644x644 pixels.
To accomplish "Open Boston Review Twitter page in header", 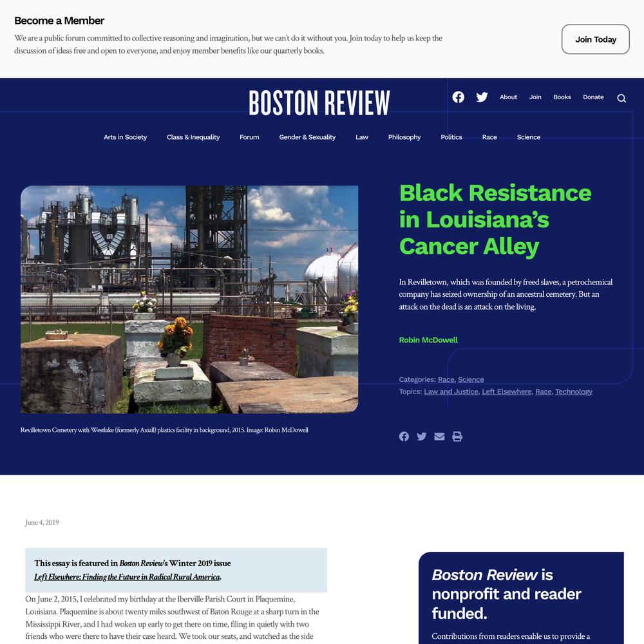I will click(x=482, y=97).
